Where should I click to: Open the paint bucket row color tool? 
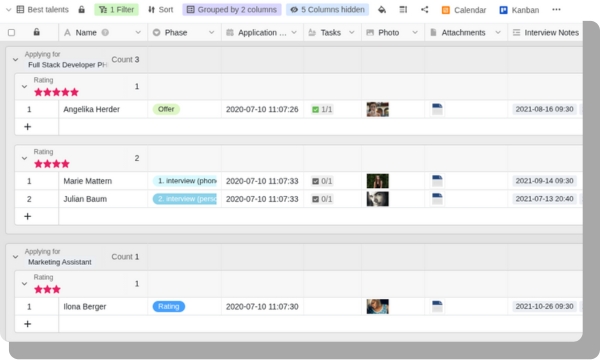pyautogui.click(x=382, y=10)
